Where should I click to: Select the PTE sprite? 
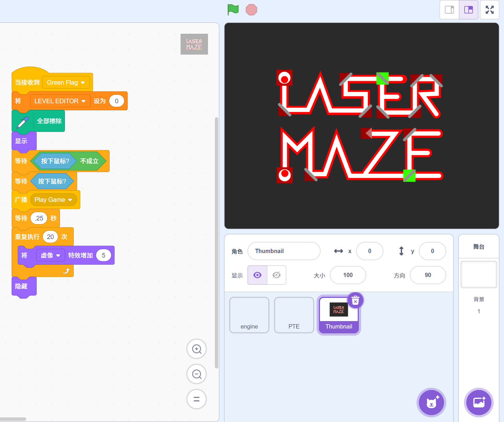point(294,315)
